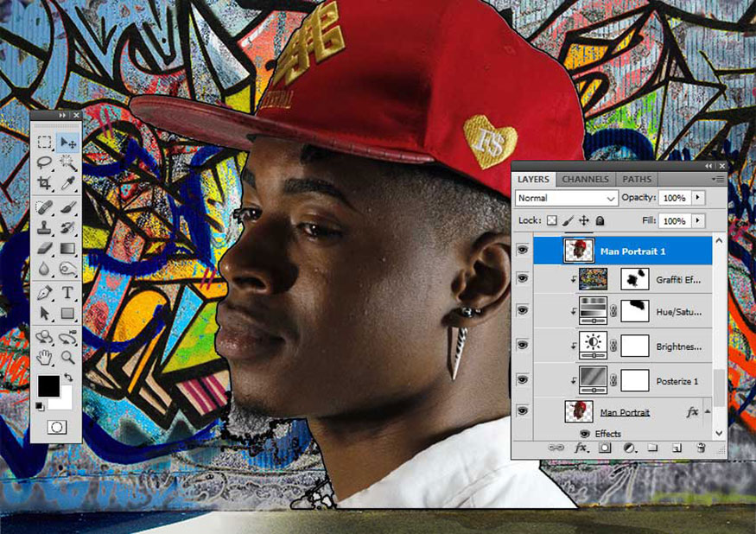Add a layer mask from panel bottom

point(605,448)
